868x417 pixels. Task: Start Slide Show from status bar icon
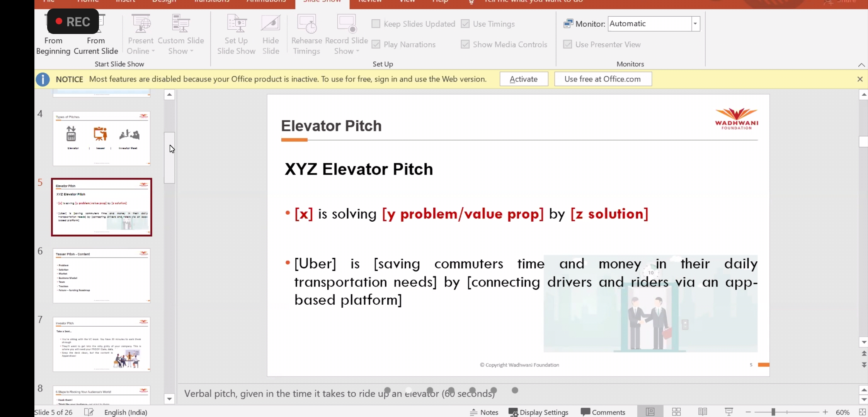[729, 412]
